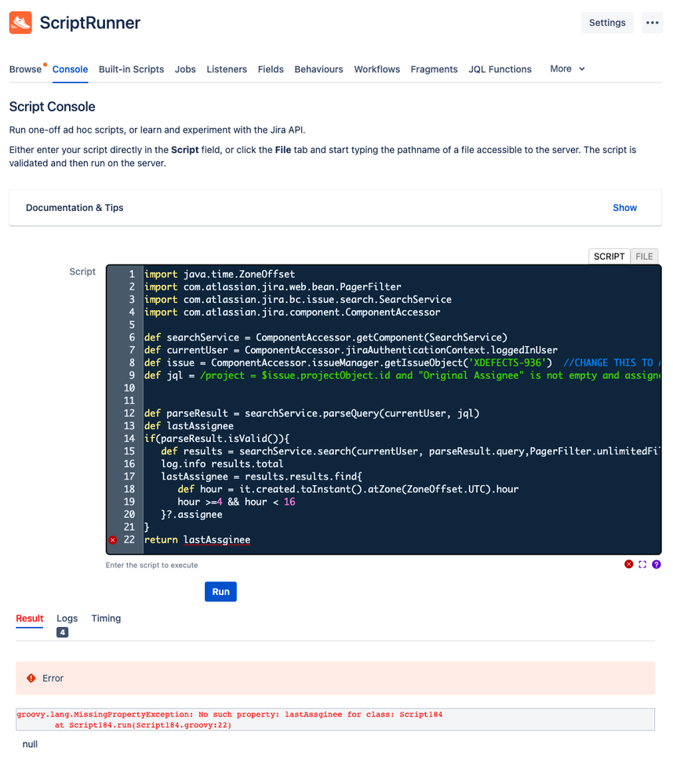
Task: Select the Result output tab
Action: [30, 618]
